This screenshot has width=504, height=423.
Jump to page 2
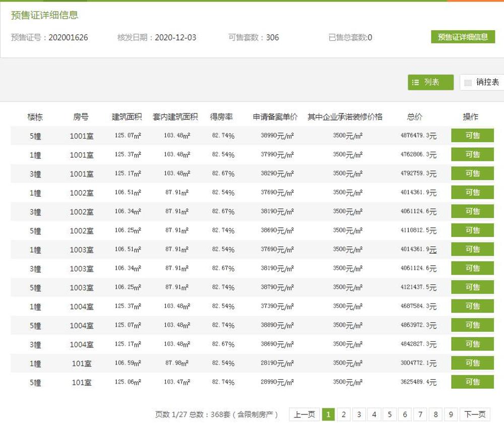[x=344, y=414]
